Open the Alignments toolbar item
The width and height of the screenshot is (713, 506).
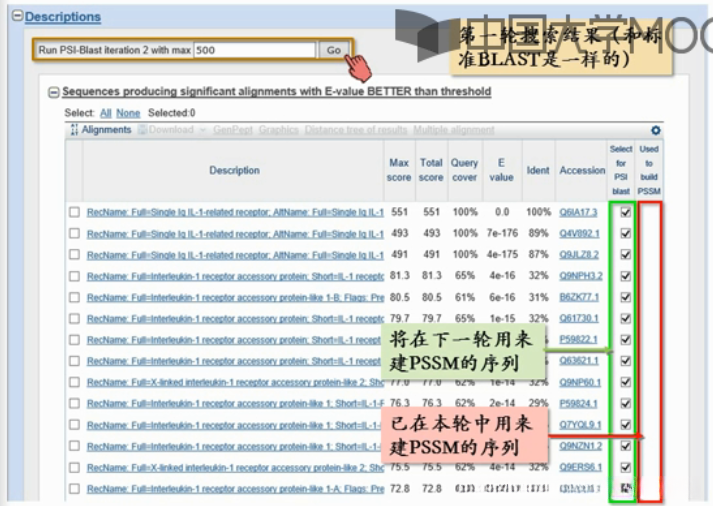101,130
